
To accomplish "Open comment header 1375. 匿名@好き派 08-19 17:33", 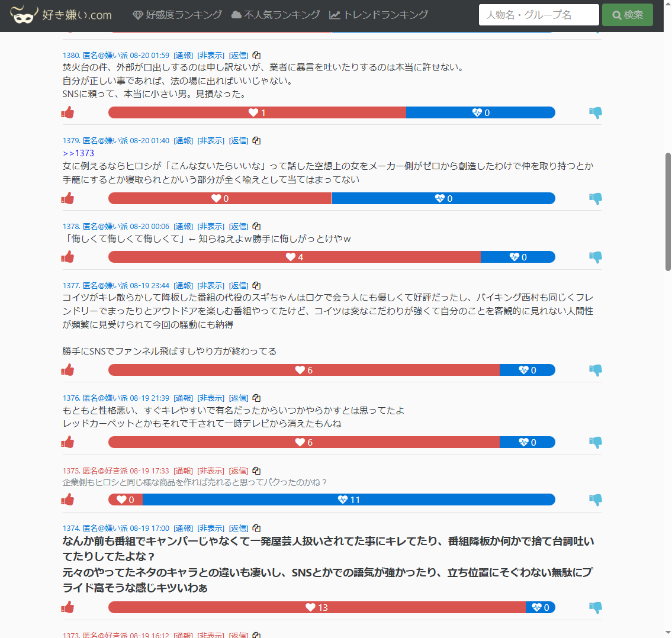I will pos(115,471).
